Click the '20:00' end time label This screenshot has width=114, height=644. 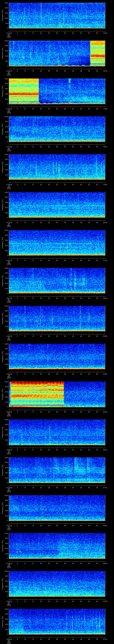point(105,223)
